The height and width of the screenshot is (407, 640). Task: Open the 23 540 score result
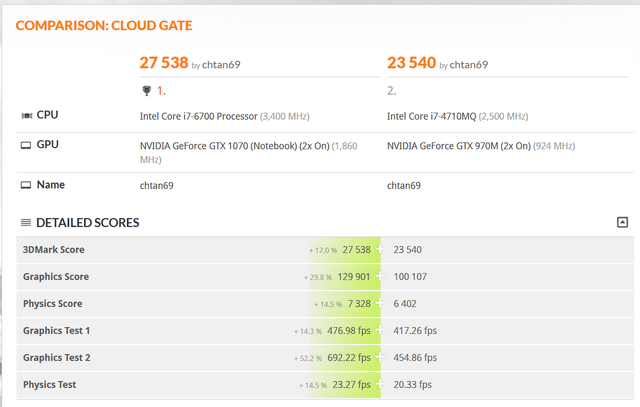point(411,63)
